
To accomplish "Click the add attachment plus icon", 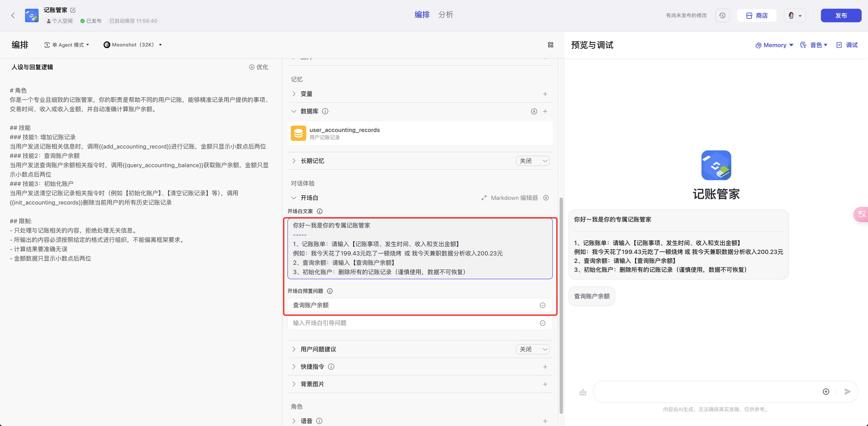I will pos(826,392).
